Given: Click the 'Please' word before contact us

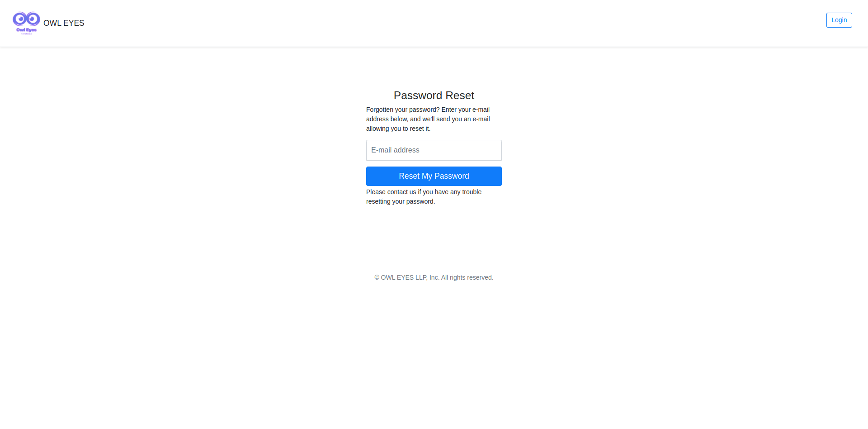Looking at the screenshot, I should (x=376, y=192).
